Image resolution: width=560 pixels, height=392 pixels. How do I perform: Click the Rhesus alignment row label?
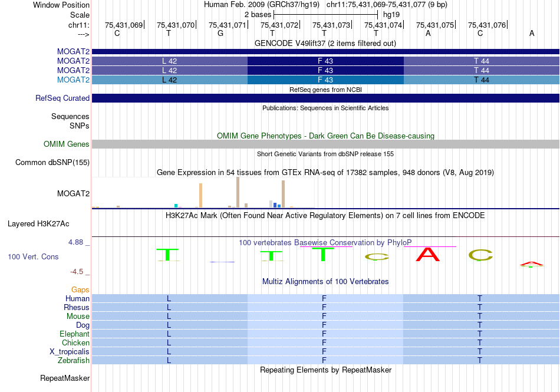pos(77,307)
